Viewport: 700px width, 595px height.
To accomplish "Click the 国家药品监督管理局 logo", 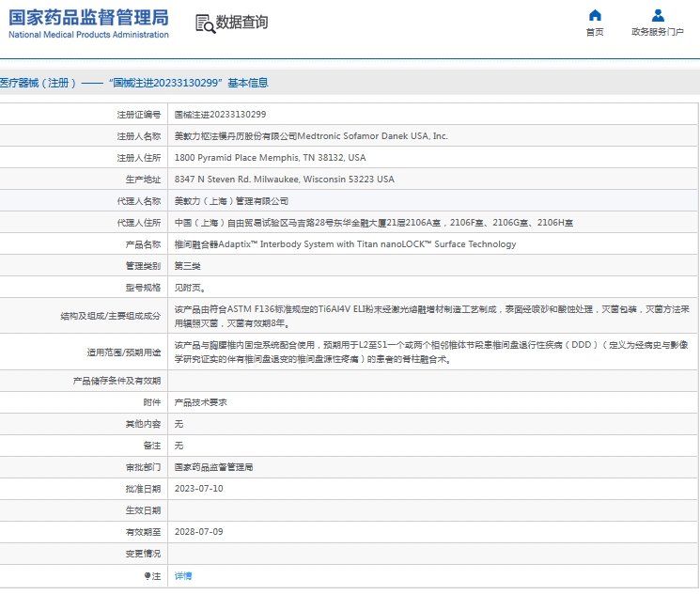I will pyautogui.click(x=88, y=18).
